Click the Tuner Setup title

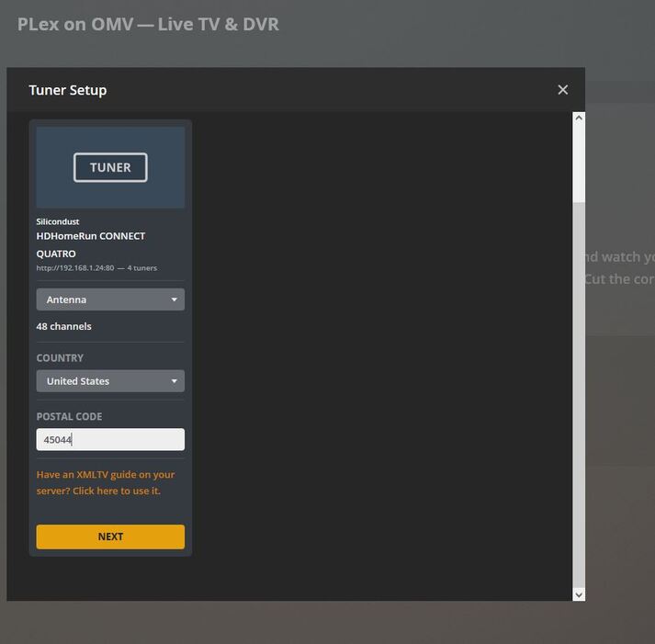(68, 90)
